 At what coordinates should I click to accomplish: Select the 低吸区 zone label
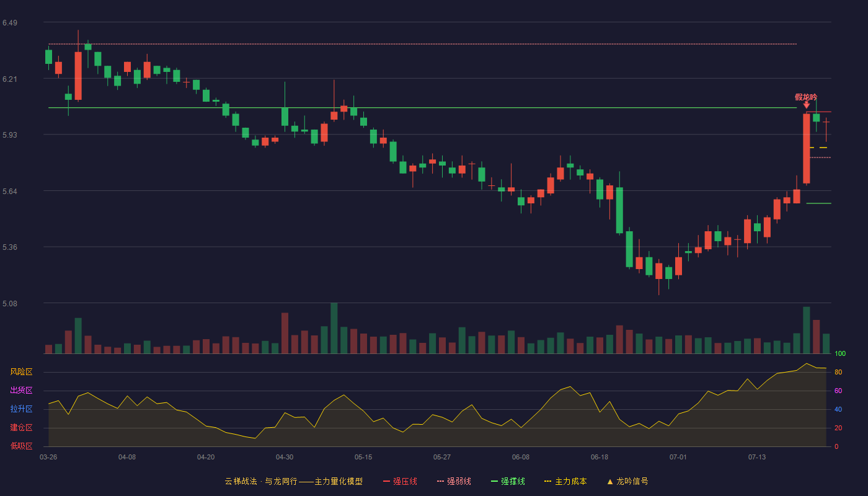point(21,446)
